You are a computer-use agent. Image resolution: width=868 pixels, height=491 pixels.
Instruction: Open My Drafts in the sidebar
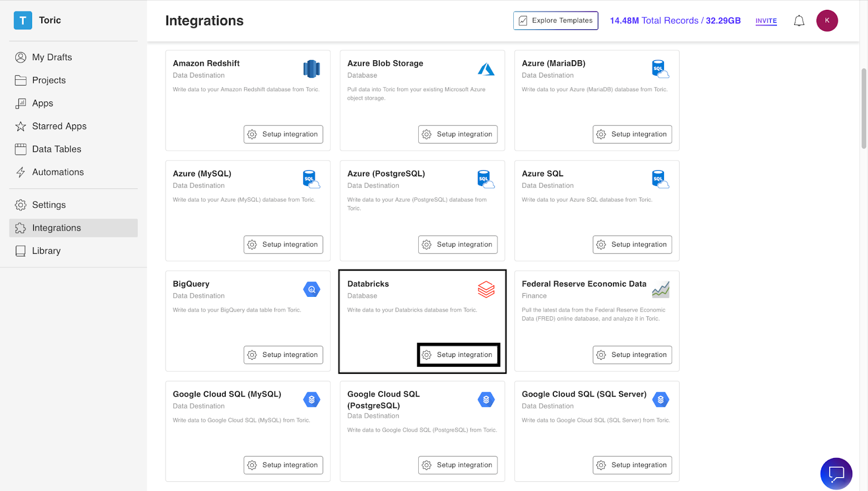pyautogui.click(x=73, y=57)
